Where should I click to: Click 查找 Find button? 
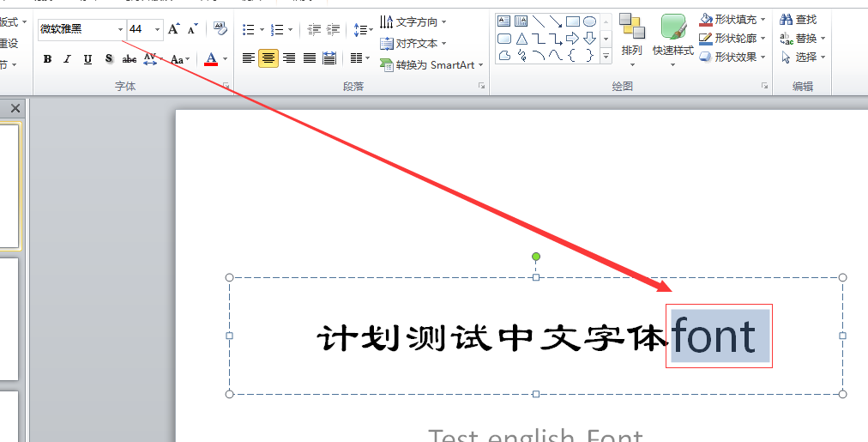point(799,20)
